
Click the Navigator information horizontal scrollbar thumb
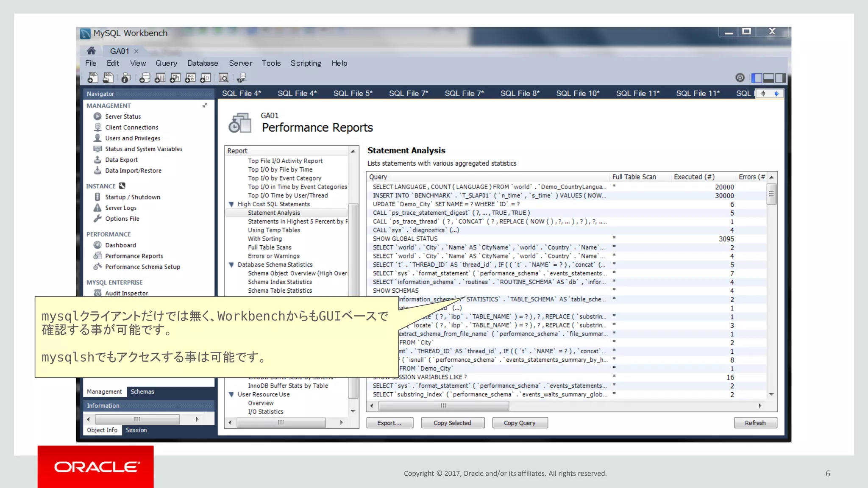[x=137, y=419]
